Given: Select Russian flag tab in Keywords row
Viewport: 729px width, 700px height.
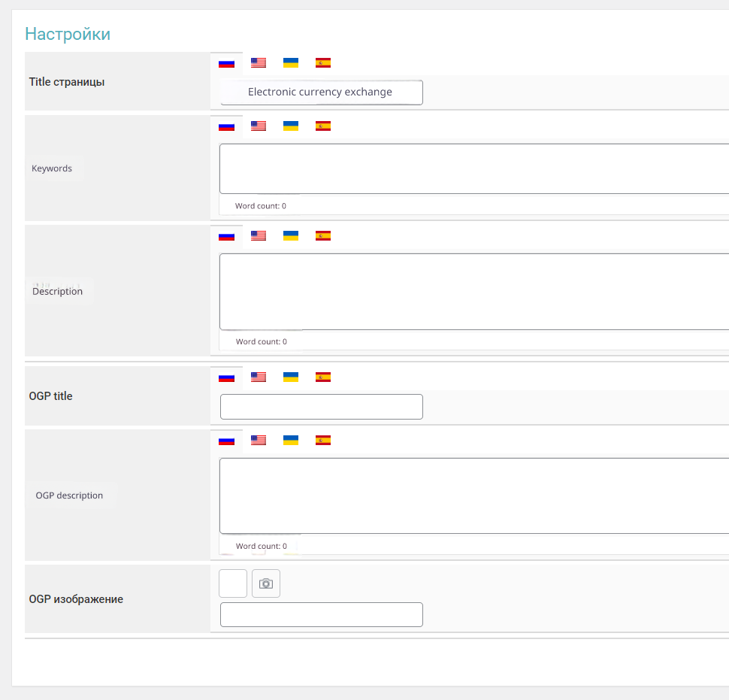Looking at the screenshot, I should pos(226,126).
